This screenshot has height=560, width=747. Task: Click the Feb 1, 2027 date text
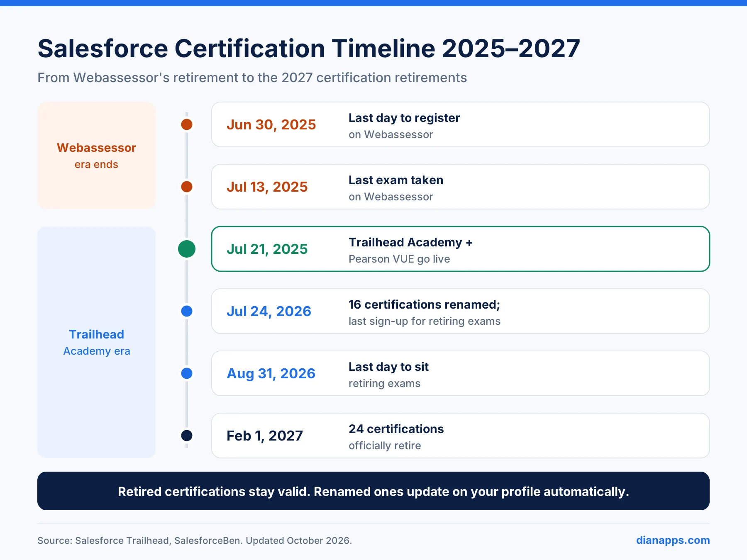point(264,436)
